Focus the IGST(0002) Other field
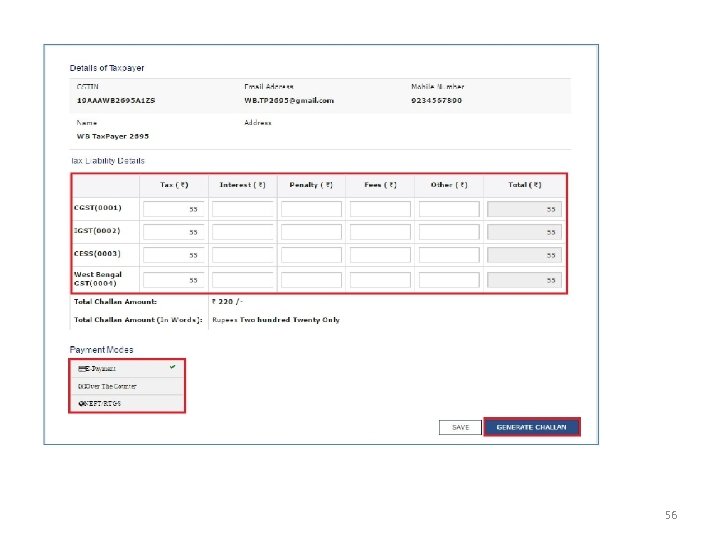 pos(449,232)
